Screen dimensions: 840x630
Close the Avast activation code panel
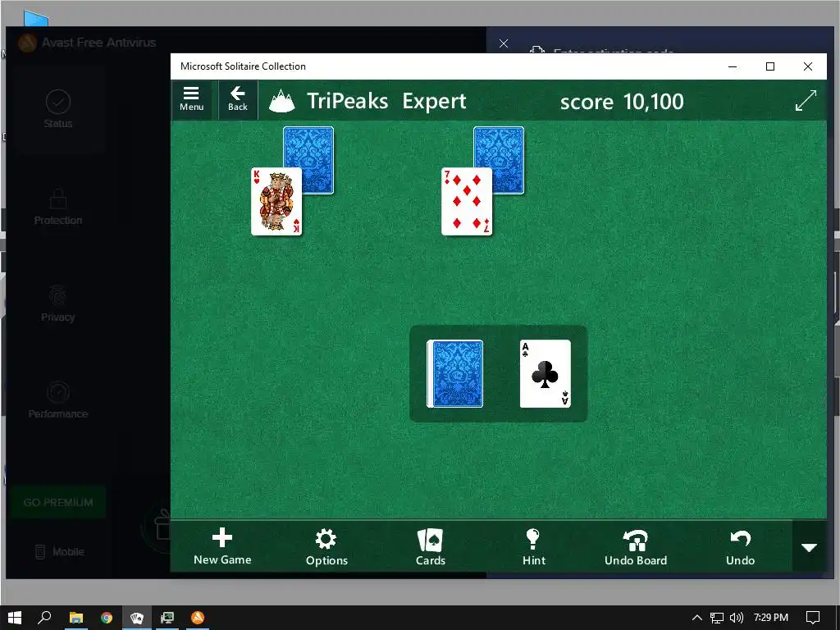click(x=504, y=43)
